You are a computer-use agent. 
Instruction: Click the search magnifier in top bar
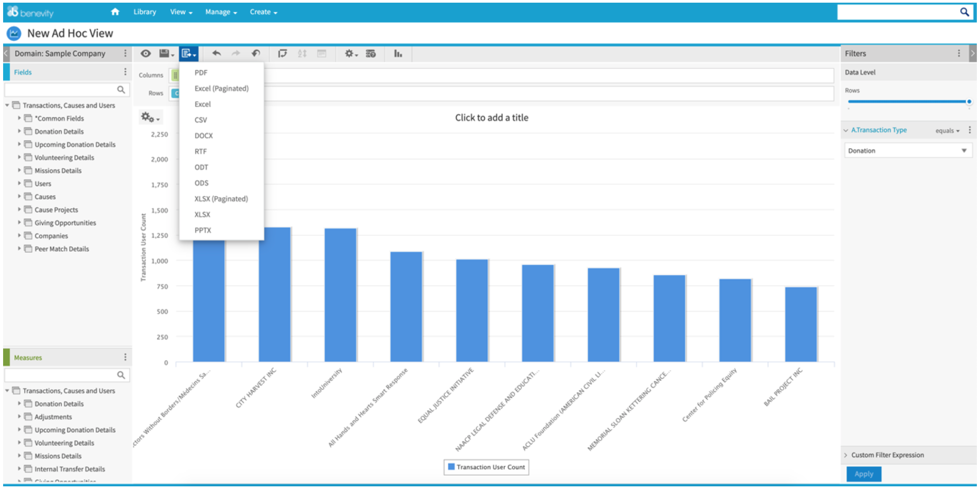pyautogui.click(x=964, y=12)
